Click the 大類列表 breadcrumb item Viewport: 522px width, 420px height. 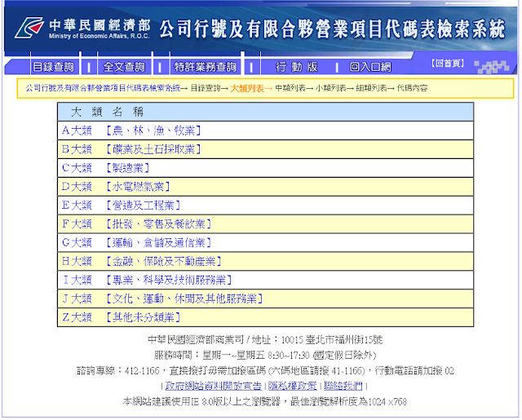click(x=247, y=88)
